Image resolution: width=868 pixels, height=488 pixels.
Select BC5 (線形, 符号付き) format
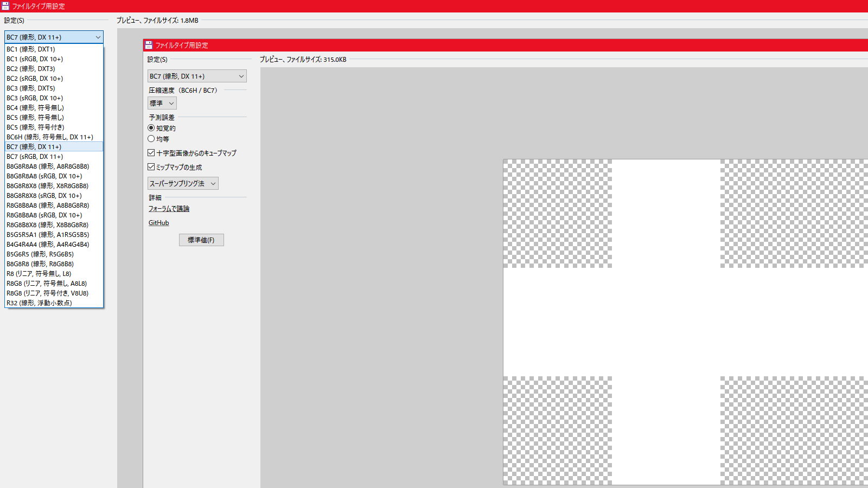point(54,127)
